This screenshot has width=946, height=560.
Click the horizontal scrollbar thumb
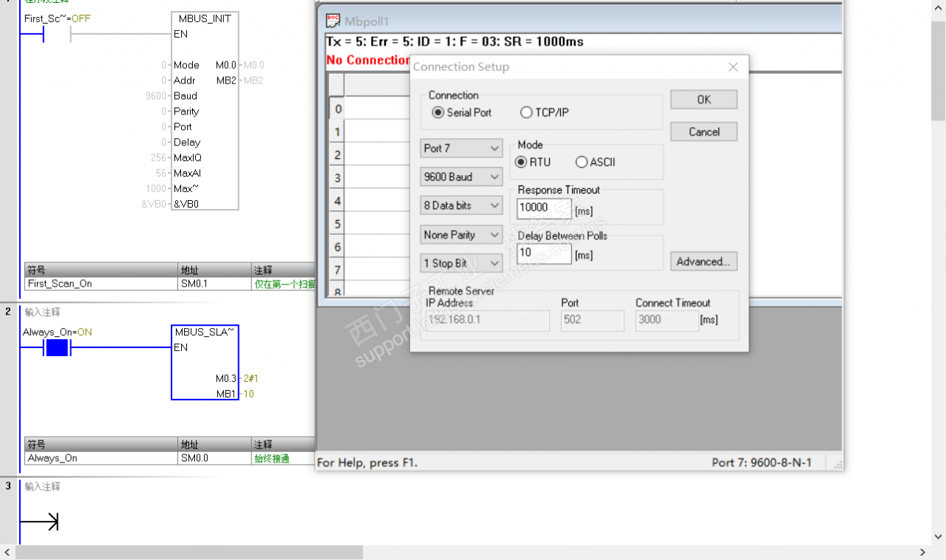pos(189,553)
